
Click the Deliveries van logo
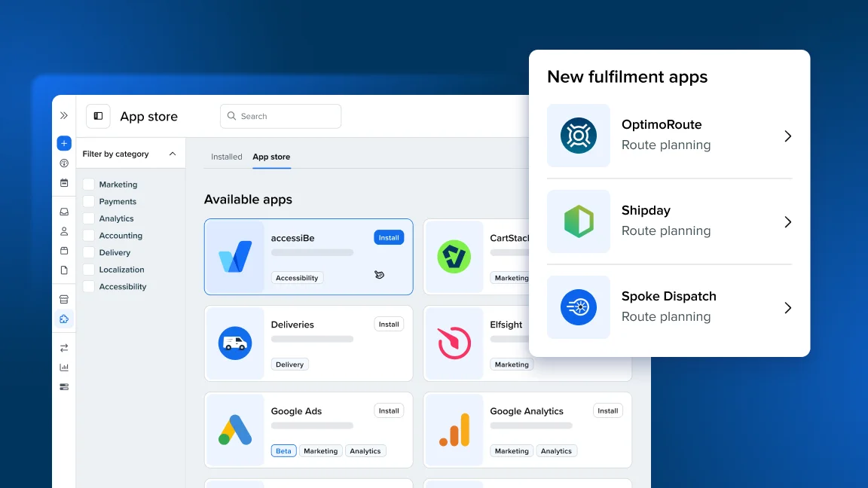click(235, 343)
